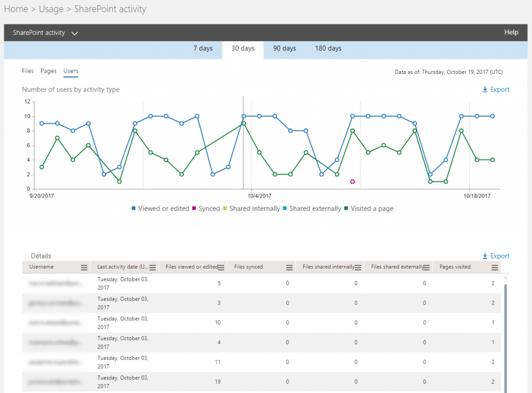Click the 10/18/2017 axis date label
532x393 pixels.
(477, 196)
